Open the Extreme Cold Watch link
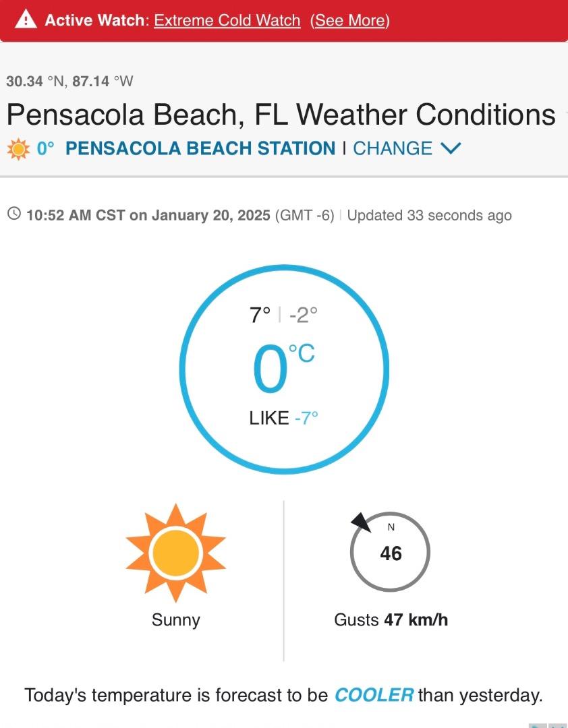The height and width of the screenshot is (728, 568). point(227,20)
